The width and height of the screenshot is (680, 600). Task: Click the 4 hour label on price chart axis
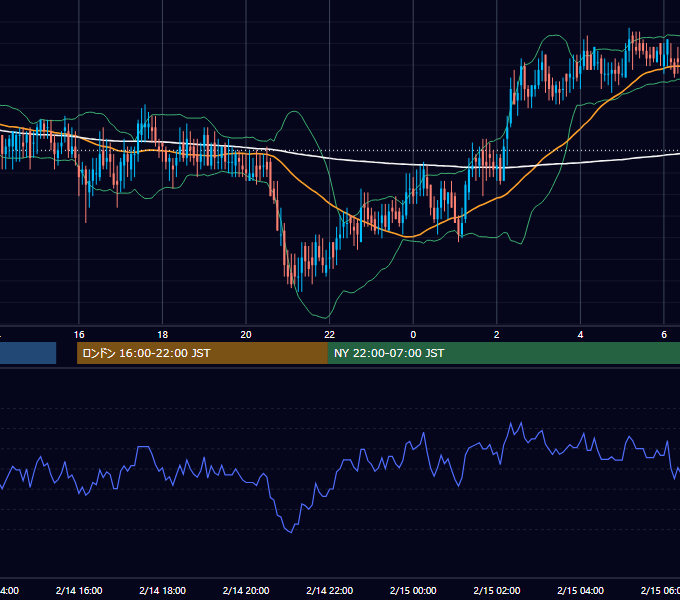tap(580, 335)
